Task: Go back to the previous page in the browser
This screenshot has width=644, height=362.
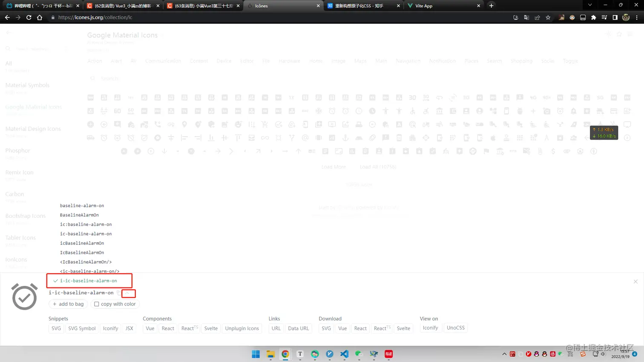Action: click(x=7, y=17)
